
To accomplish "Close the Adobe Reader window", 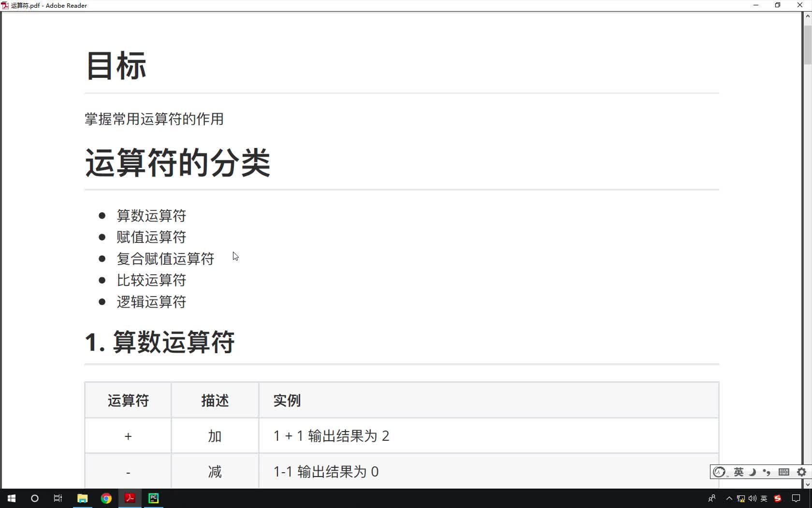I will (800, 5).
